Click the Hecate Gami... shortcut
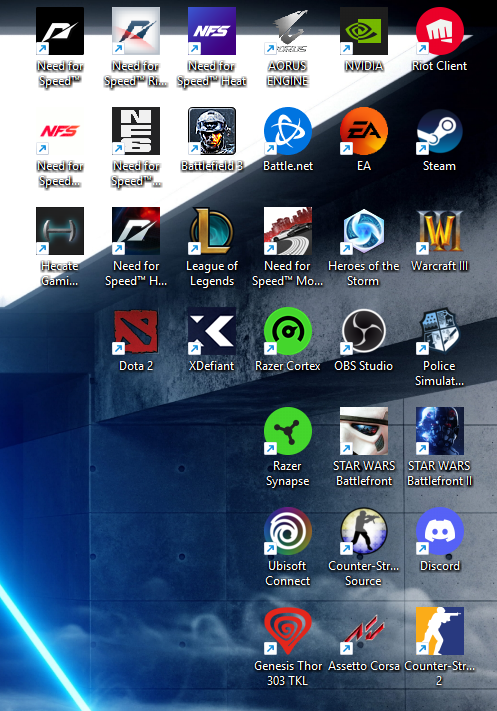The width and height of the screenshot is (497, 711). pyautogui.click(x=60, y=231)
